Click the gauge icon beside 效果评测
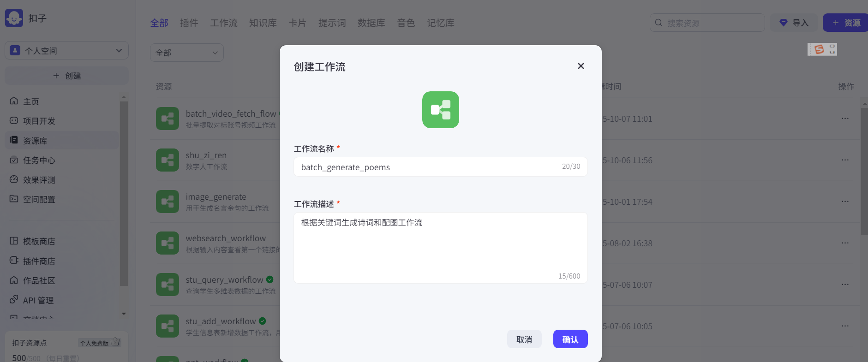Viewport: 868px width, 362px height. click(x=14, y=179)
